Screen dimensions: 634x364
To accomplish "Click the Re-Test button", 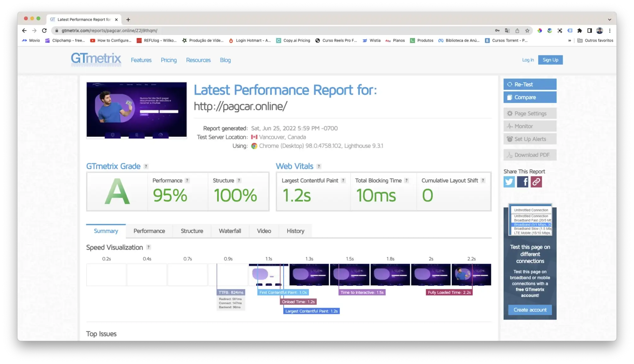I will tap(530, 84).
